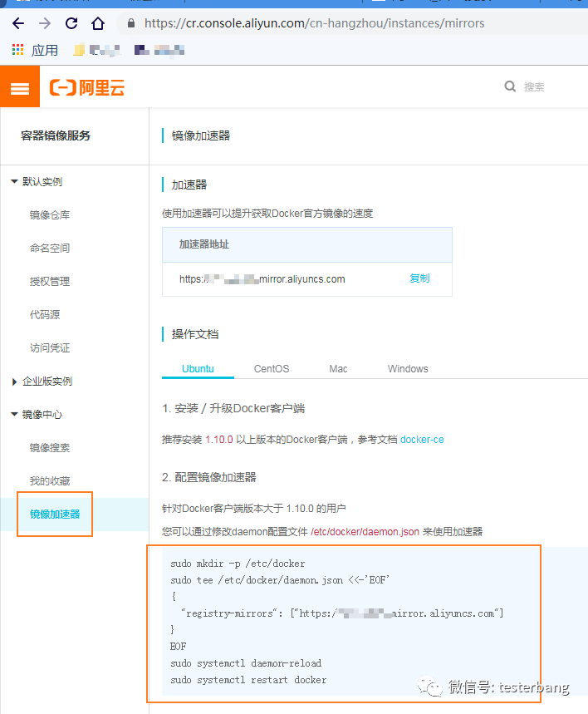Click the 'sudo mkdir -p /etc/docker' line
The image size is (588, 714).
(238, 564)
